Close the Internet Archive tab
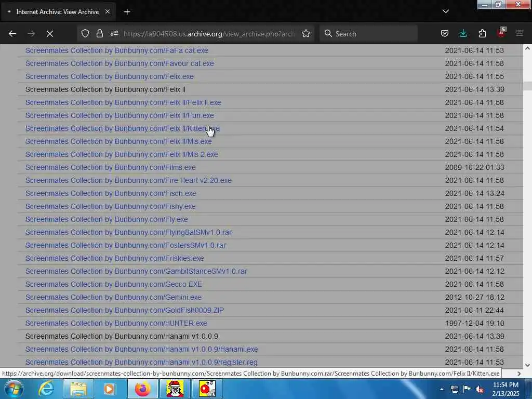This screenshot has height=399, width=532. (x=108, y=11)
